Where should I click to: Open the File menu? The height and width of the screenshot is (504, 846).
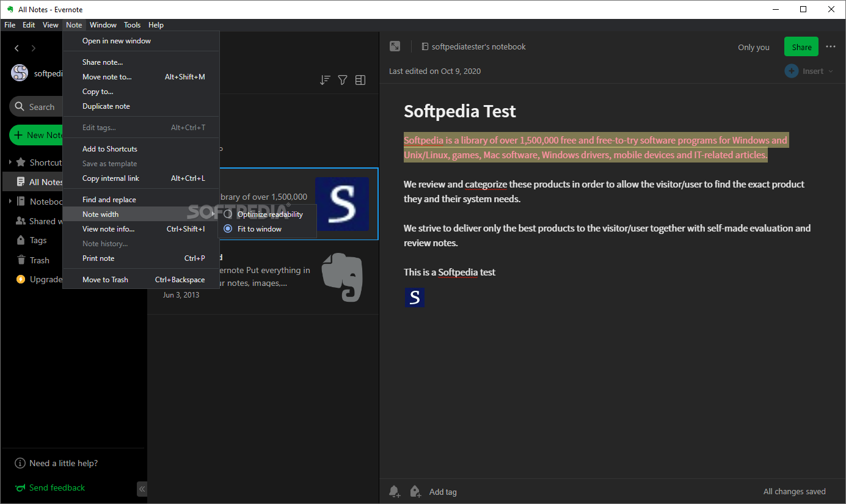pos(10,25)
